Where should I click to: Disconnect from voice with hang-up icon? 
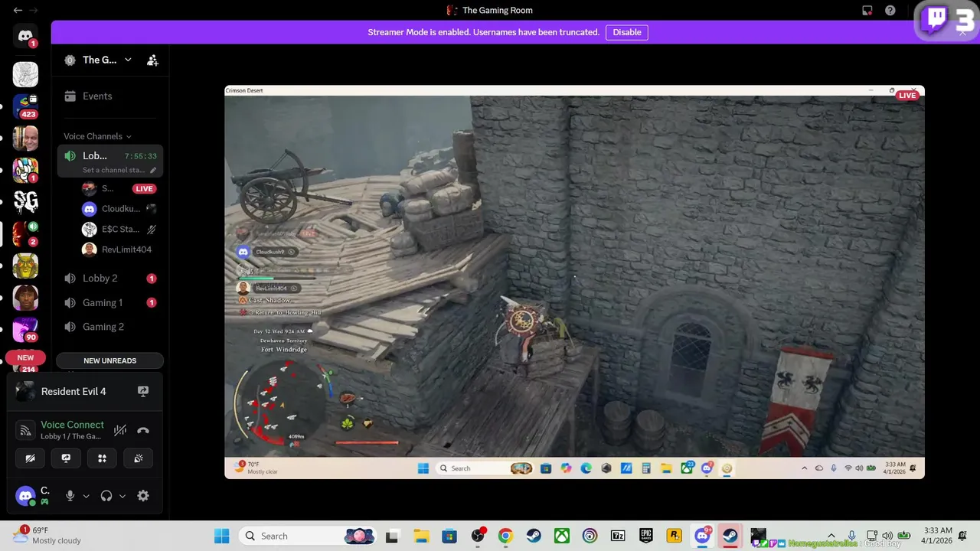pyautogui.click(x=143, y=430)
